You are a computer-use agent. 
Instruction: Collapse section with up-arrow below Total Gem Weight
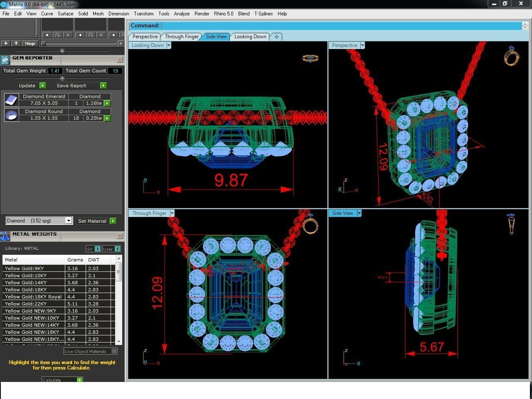click(62, 78)
